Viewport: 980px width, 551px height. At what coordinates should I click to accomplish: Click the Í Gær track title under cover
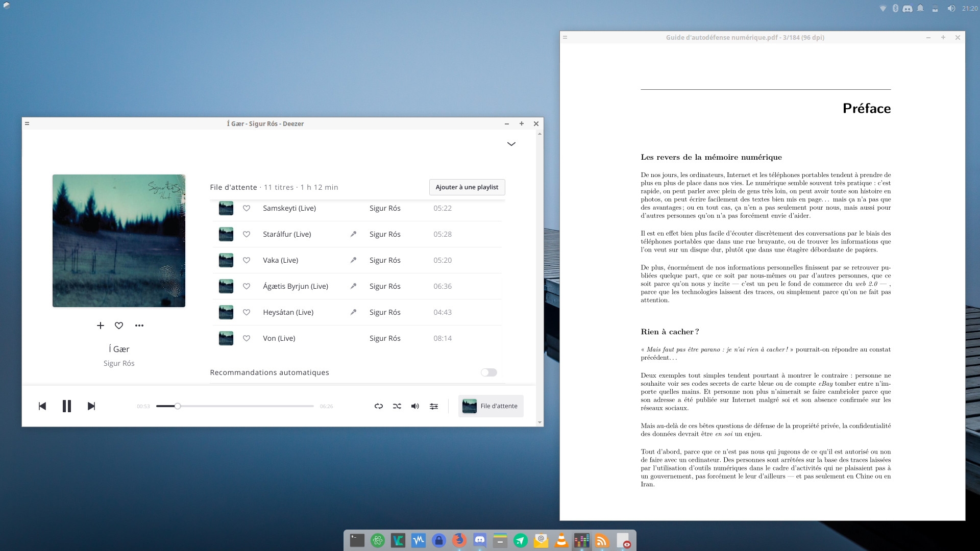[x=119, y=349]
